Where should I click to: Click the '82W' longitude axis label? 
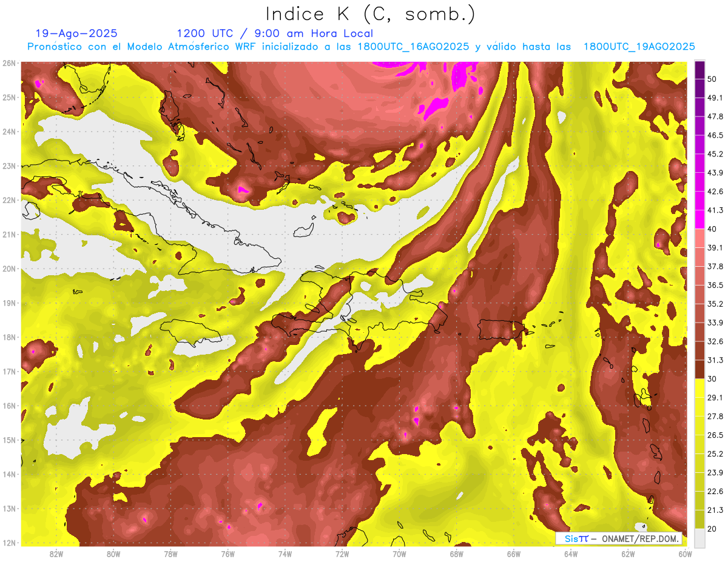pos(56,554)
